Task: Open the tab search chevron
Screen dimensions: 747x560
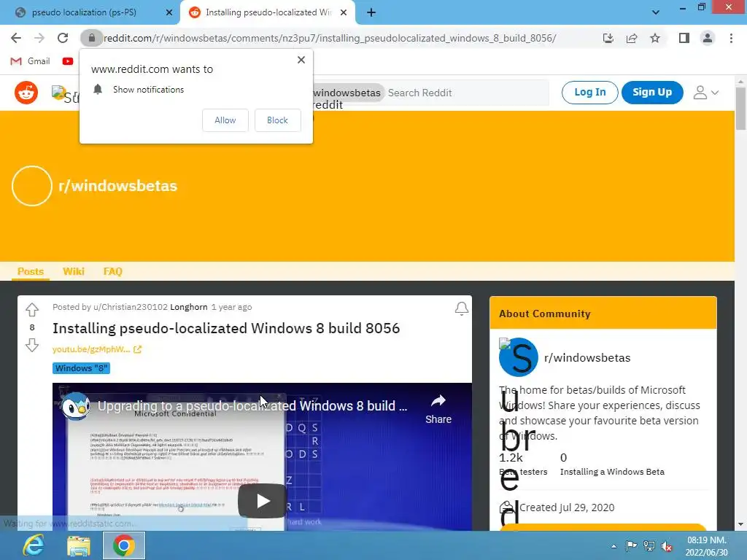Action: tap(656, 12)
